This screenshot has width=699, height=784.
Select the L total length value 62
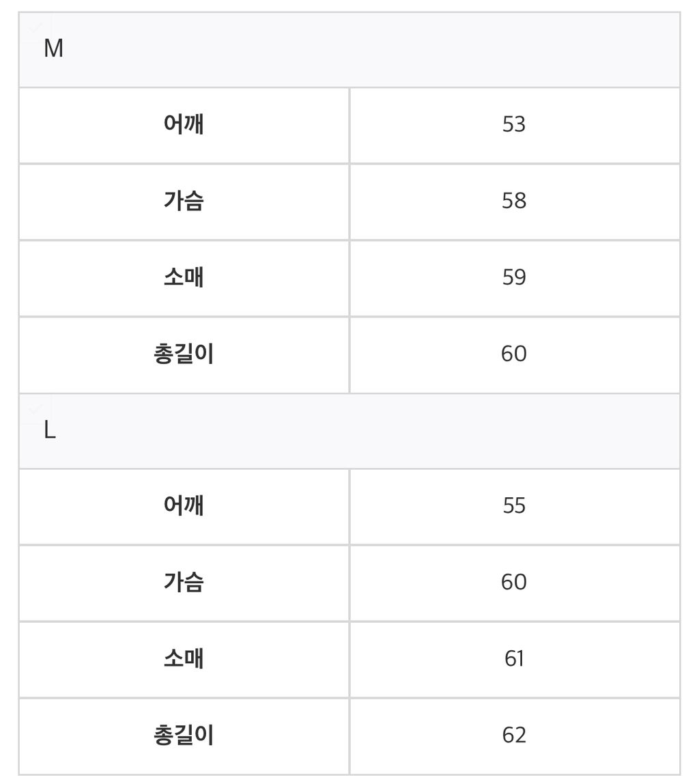(x=514, y=736)
